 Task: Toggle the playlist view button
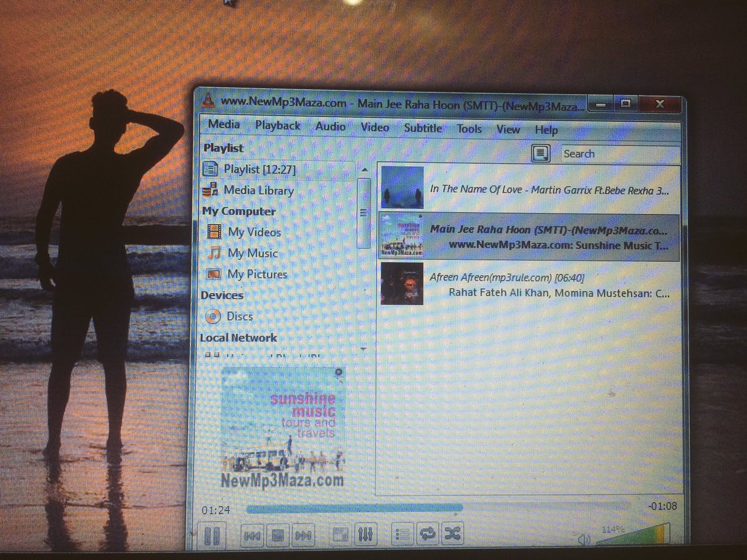(403, 534)
